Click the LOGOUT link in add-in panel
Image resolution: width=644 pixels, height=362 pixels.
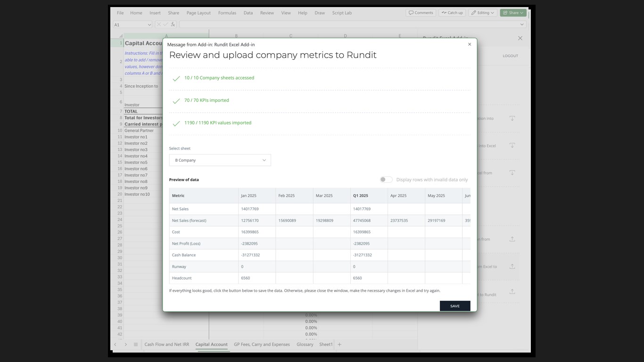click(x=510, y=56)
